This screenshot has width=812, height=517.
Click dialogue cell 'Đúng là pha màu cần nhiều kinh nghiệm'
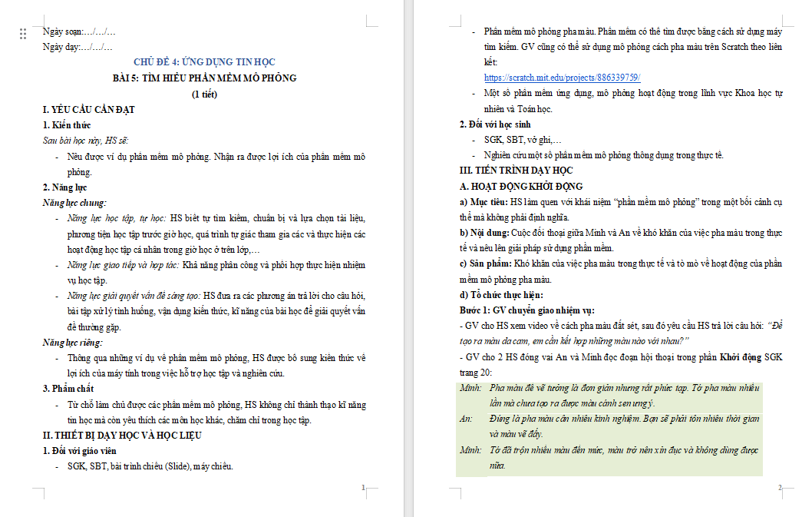624,426
